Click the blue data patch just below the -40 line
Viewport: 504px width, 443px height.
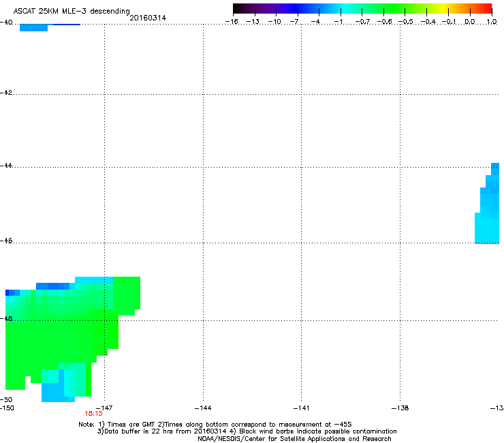point(34,28)
